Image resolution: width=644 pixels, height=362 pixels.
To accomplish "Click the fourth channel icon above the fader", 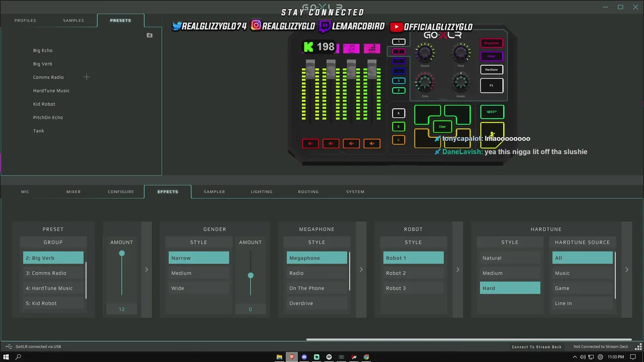I will [x=372, y=48].
